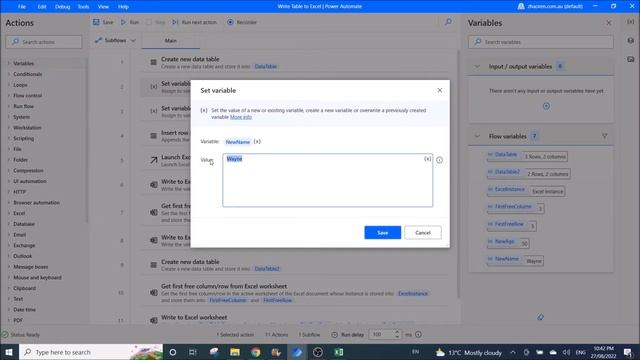Open the Subflows dropdown
The height and width of the screenshot is (360, 640).
pos(115,40)
